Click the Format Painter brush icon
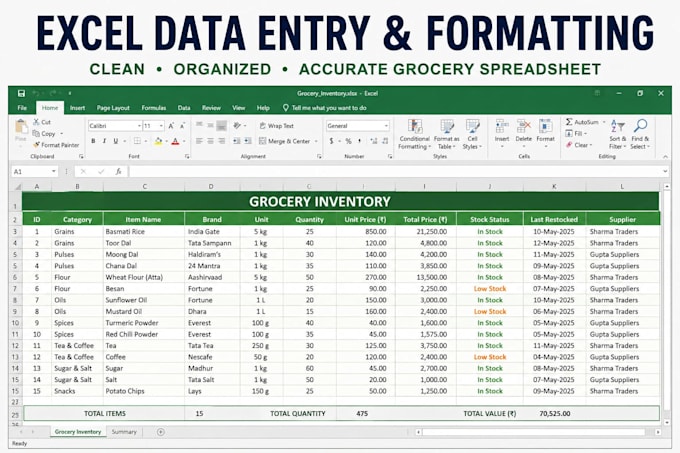Screen dimensions: 680x453 (36, 145)
